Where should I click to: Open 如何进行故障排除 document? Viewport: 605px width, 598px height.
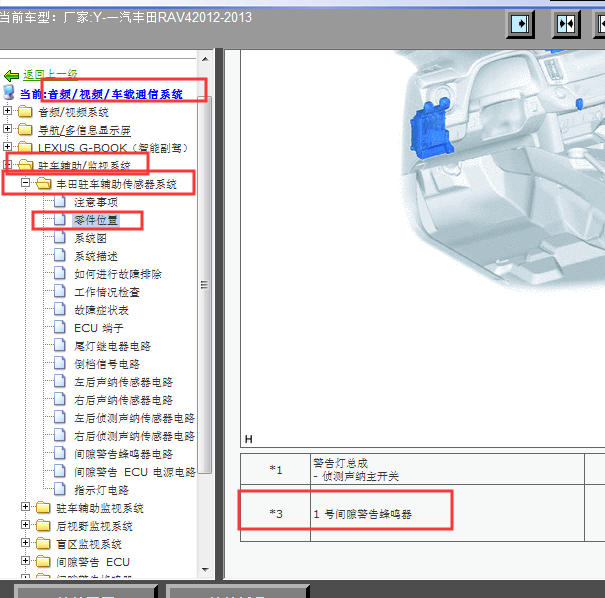118,274
